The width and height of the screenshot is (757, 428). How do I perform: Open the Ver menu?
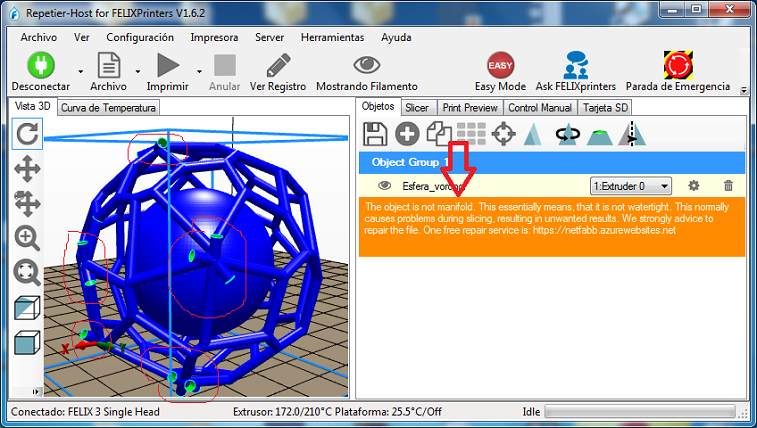click(x=82, y=37)
